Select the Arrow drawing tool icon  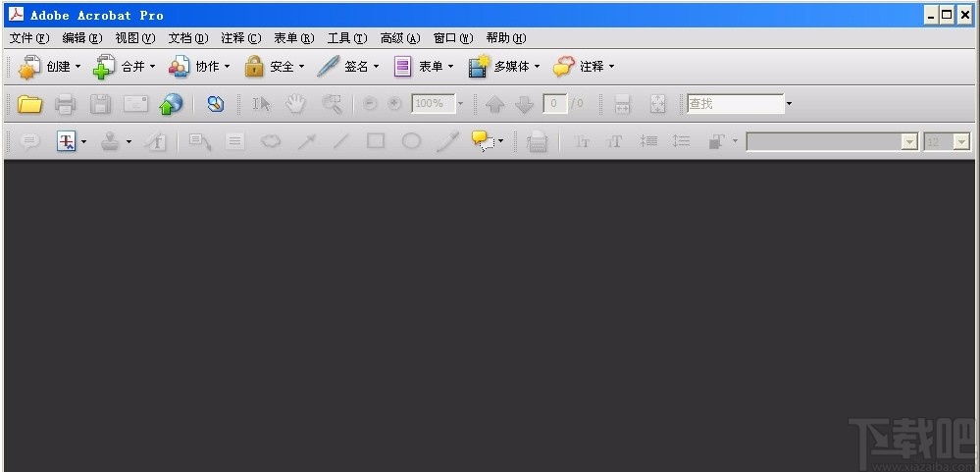pos(306,142)
